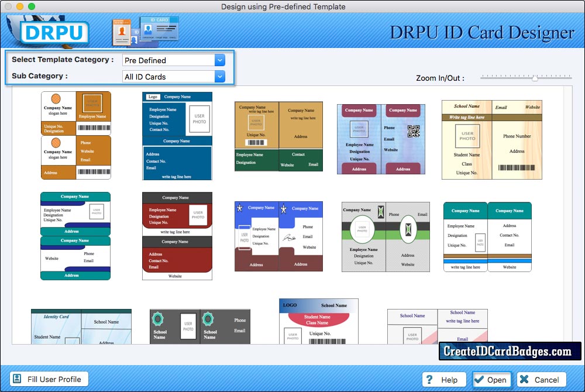Select the LOGO School Name red oval template
585x392 pixels.
pos(319,321)
